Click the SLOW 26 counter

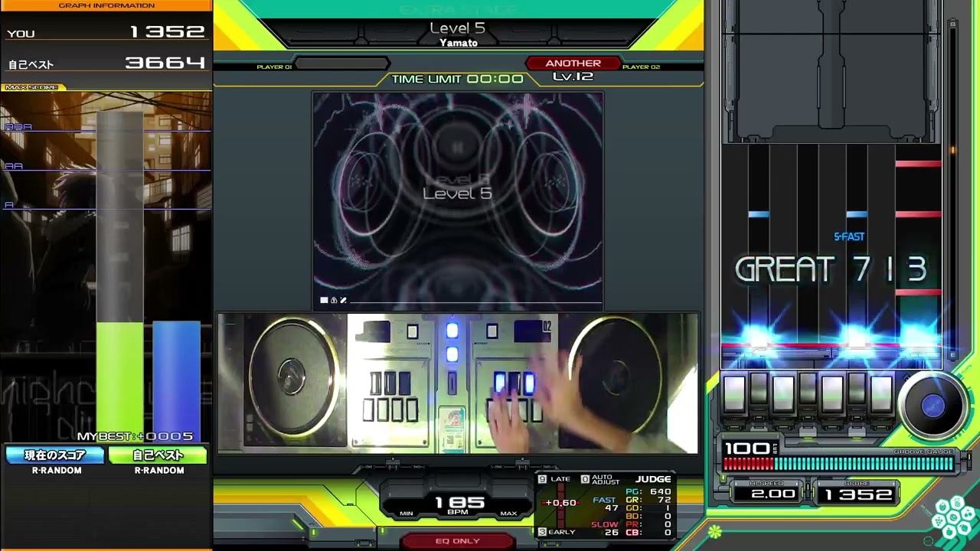[x=606, y=528]
